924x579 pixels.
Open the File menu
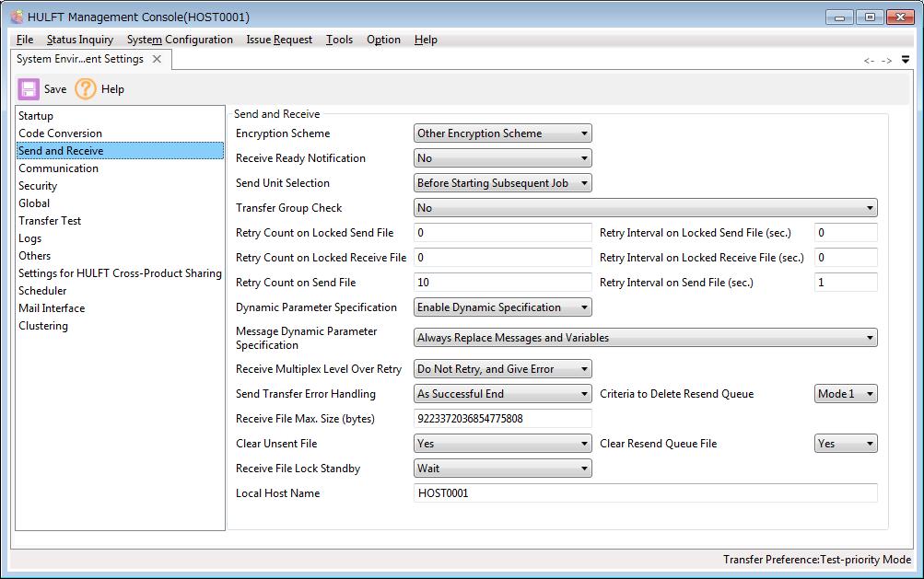point(25,40)
